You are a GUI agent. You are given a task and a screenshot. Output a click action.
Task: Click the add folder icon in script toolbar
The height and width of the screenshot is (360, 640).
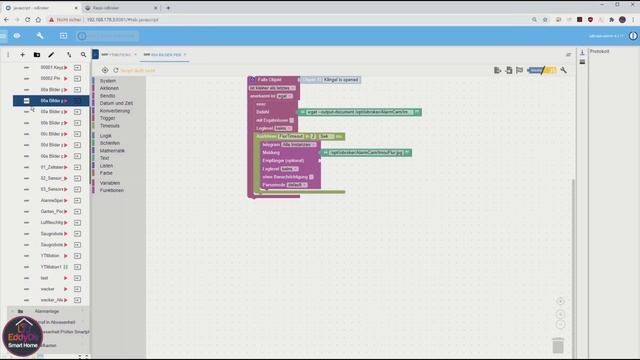37,55
